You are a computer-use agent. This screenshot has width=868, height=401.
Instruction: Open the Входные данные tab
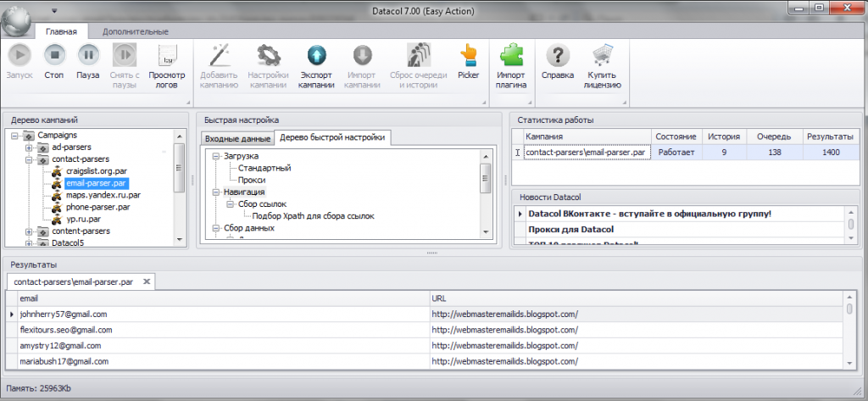tap(237, 138)
